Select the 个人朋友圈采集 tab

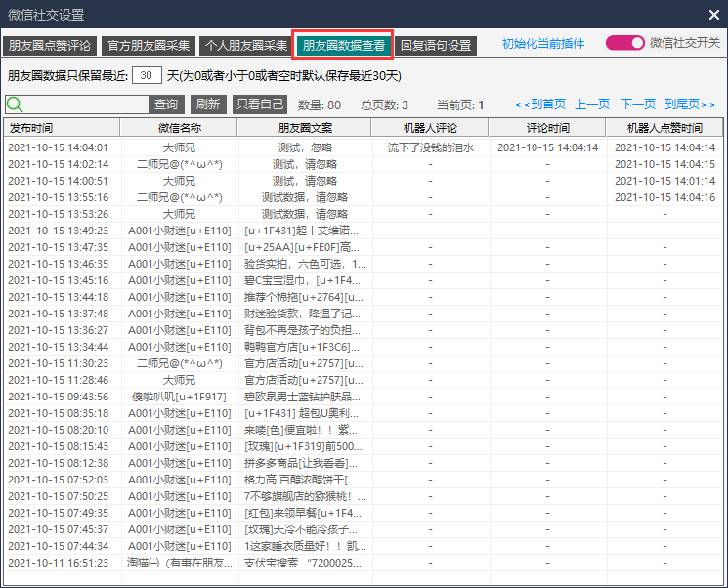[x=245, y=45]
